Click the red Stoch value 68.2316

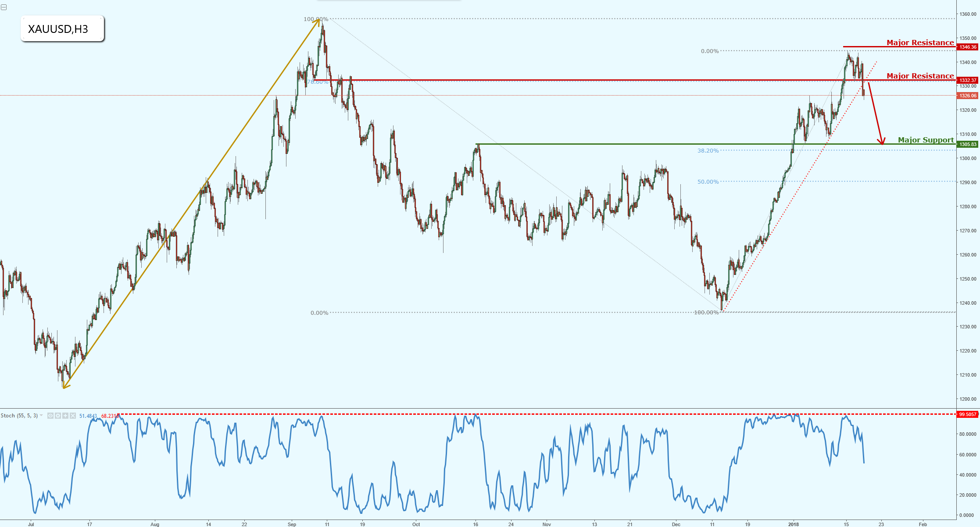pyautogui.click(x=110, y=416)
